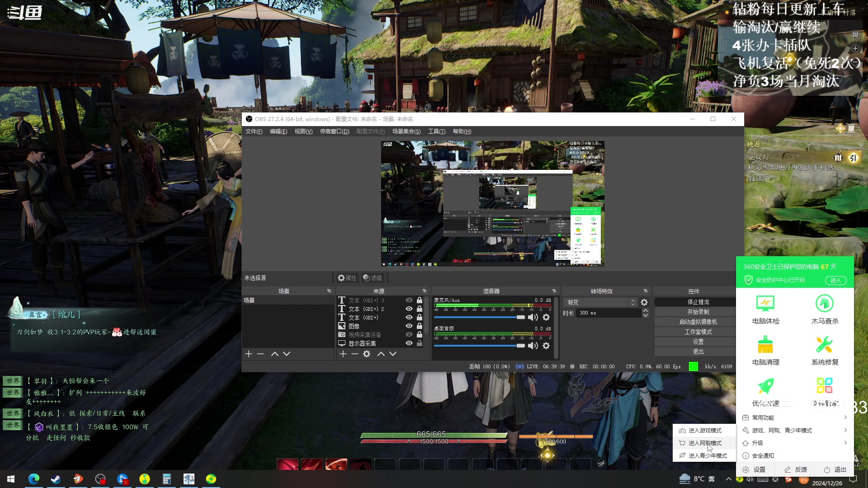The image size is (868, 488).
Task: Show hidden tray icons chevron
Action: pos(728,479)
